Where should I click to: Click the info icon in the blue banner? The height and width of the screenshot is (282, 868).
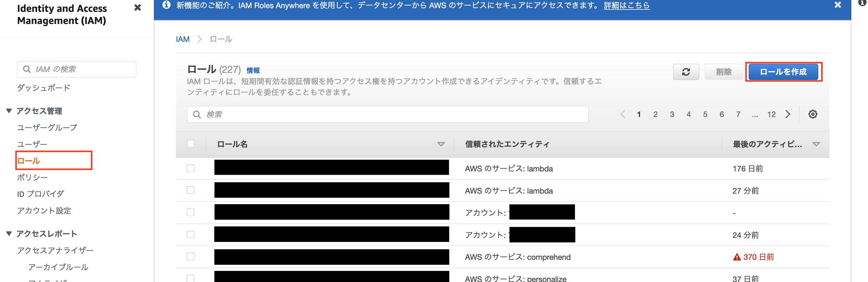pos(166,5)
